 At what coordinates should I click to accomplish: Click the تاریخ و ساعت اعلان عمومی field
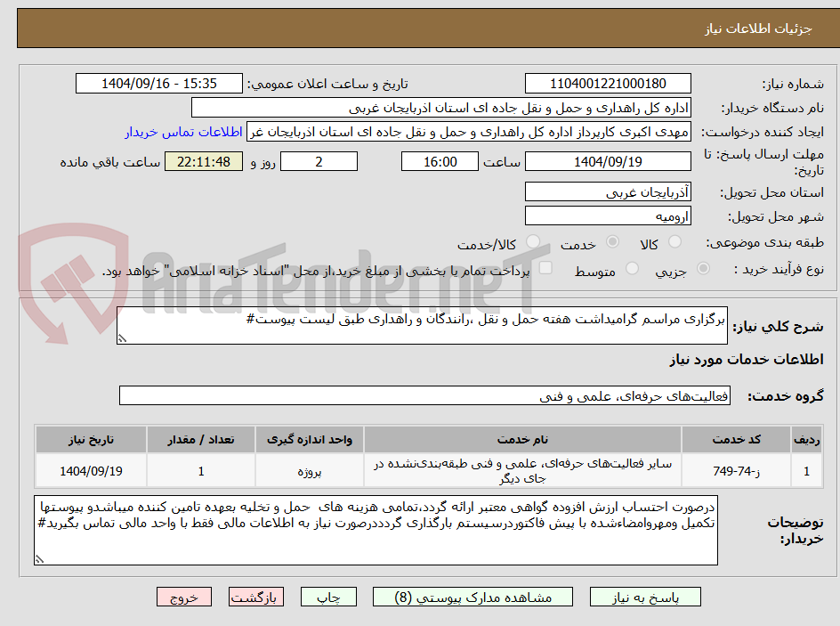coord(158,83)
